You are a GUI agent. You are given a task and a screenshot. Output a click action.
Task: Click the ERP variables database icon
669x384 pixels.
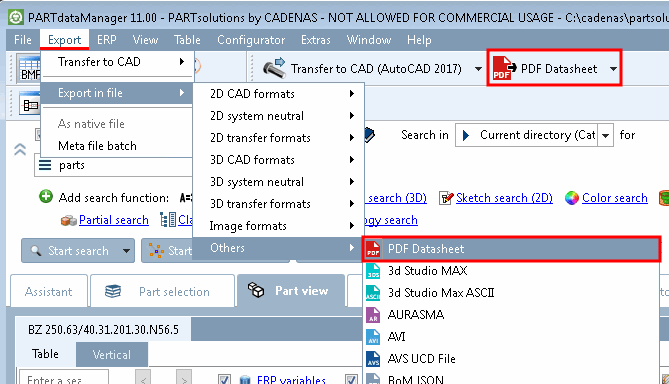pyautogui.click(x=244, y=379)
